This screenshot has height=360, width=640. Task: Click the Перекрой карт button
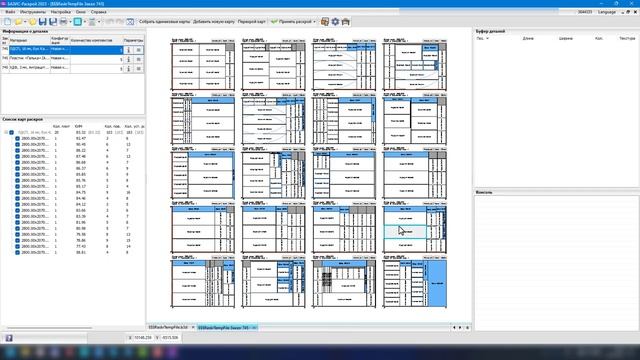[251, 22]
